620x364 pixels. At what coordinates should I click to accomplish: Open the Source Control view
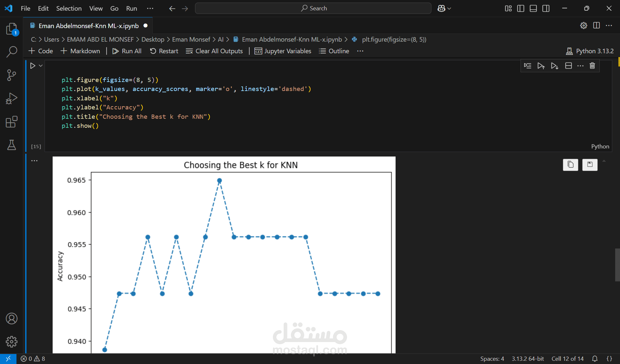[x=12, y=75]
